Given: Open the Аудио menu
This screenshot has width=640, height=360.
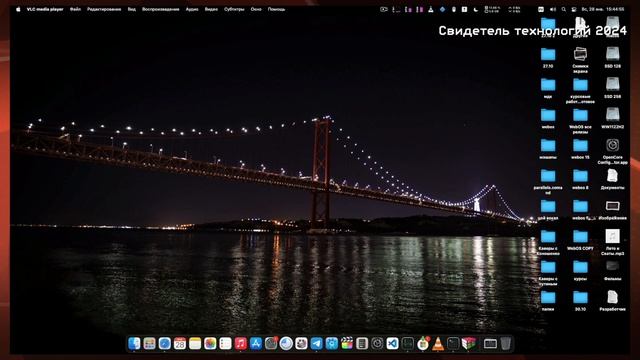Looking at the screenshot, I should click(192, 9).
